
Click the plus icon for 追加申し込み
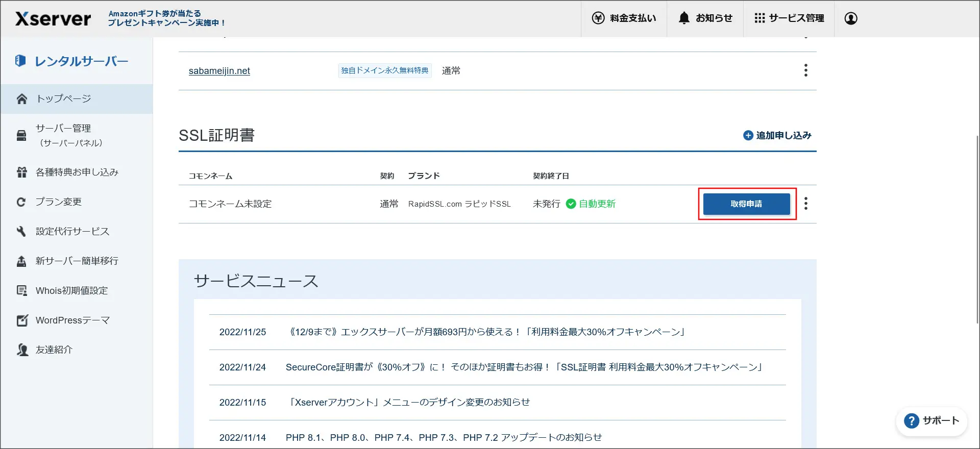tap(748, 135)
